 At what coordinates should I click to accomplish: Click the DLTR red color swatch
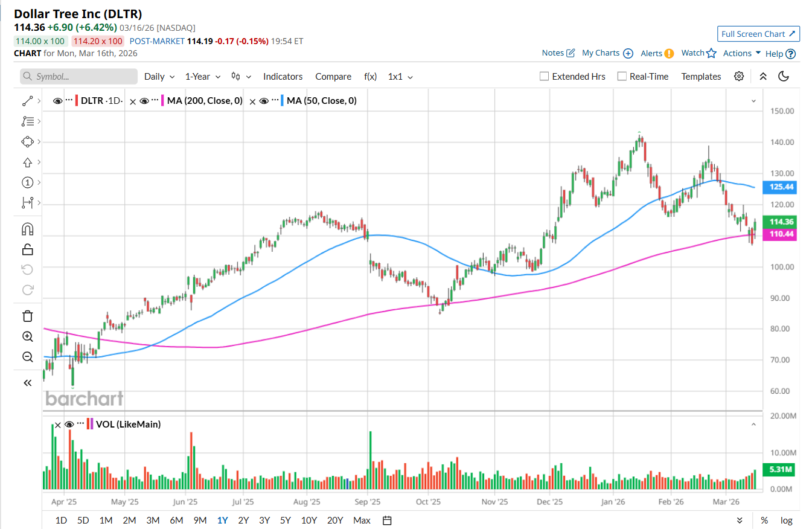(77, 101)
